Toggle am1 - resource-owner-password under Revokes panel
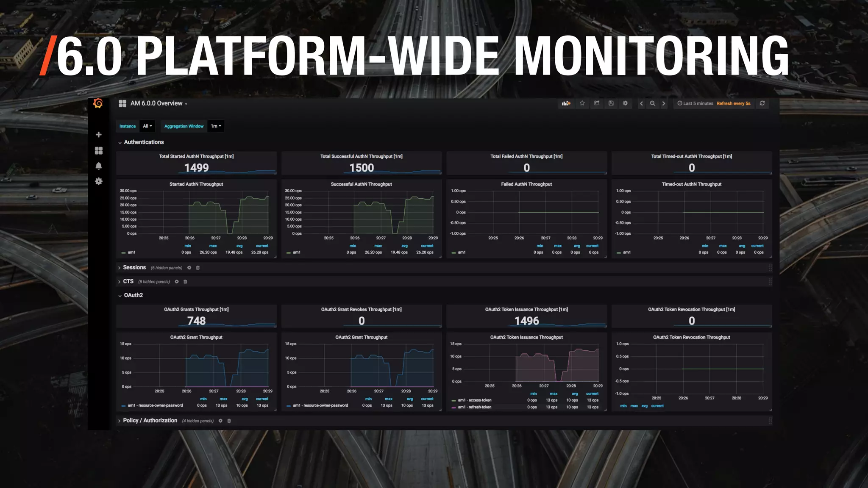Image resolution: width=868 pixels, height=488 pixels. click(x=320, y=405)
